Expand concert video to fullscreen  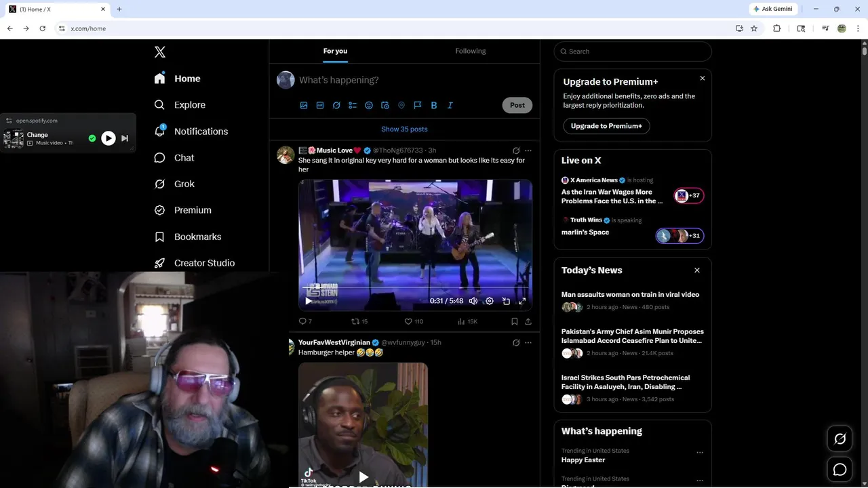(x=522, y=301)
